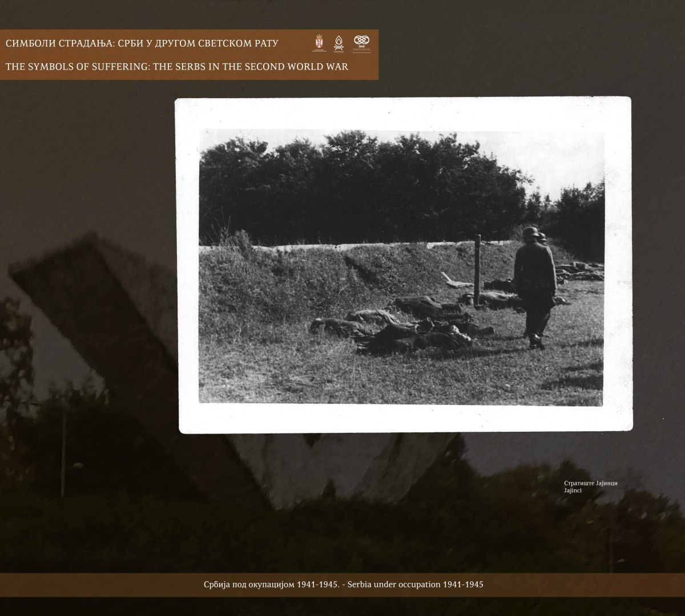Click the helmeted soldier in the photograph
The width and height of the screenshot is (685, 616).
click(x=535, y=285)
